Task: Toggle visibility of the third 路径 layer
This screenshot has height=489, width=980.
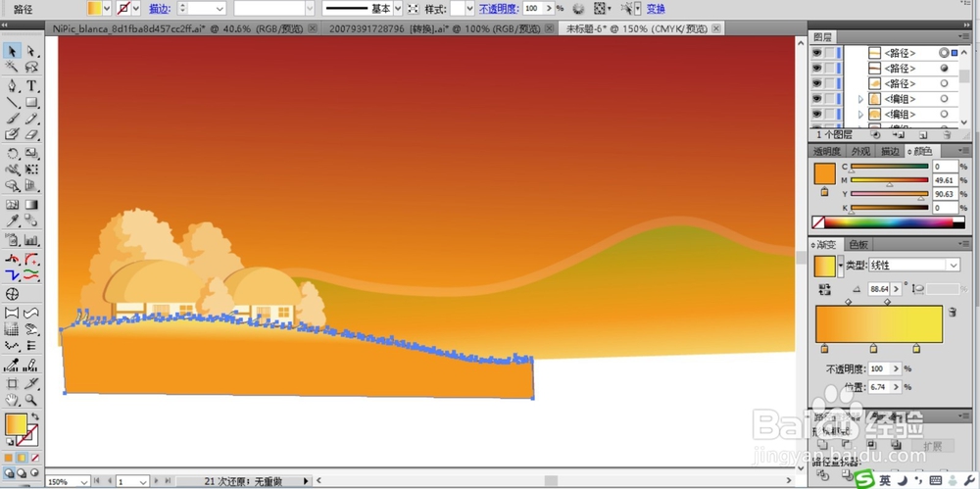Action: [x=817, y=84]
